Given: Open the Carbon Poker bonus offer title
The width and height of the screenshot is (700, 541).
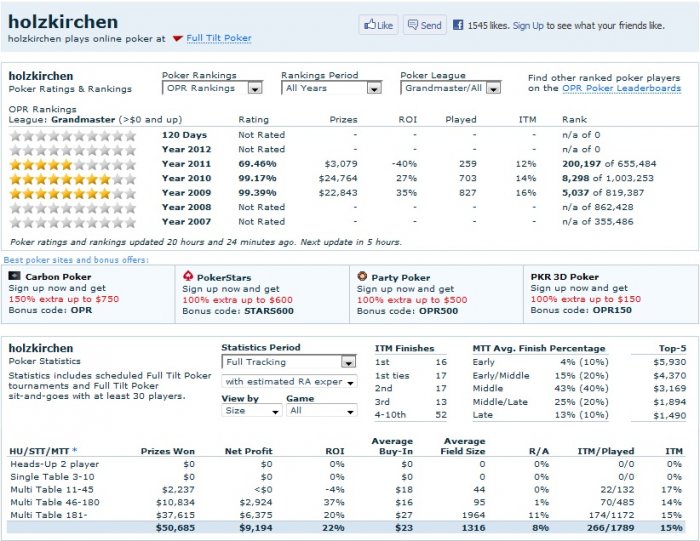Looking at the screenshot, I should 58,277.
